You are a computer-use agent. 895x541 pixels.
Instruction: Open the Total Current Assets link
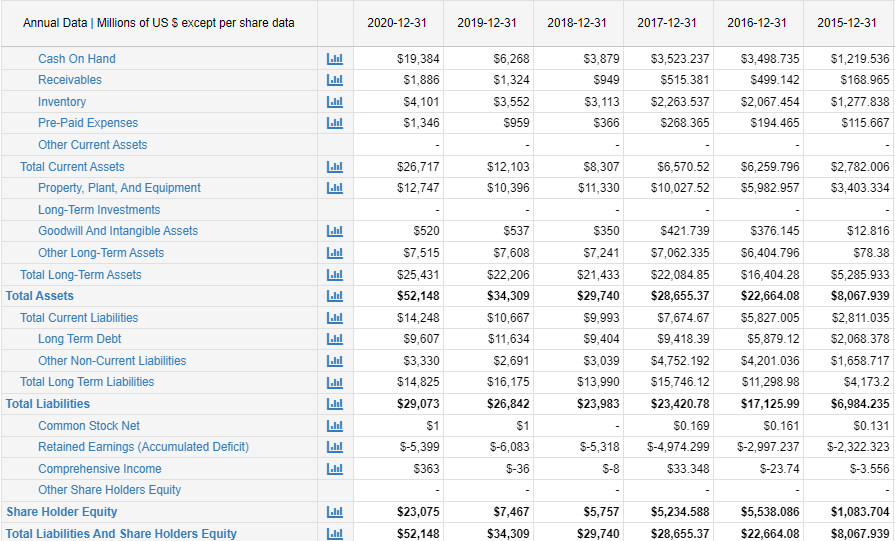[x=72, y=167]
